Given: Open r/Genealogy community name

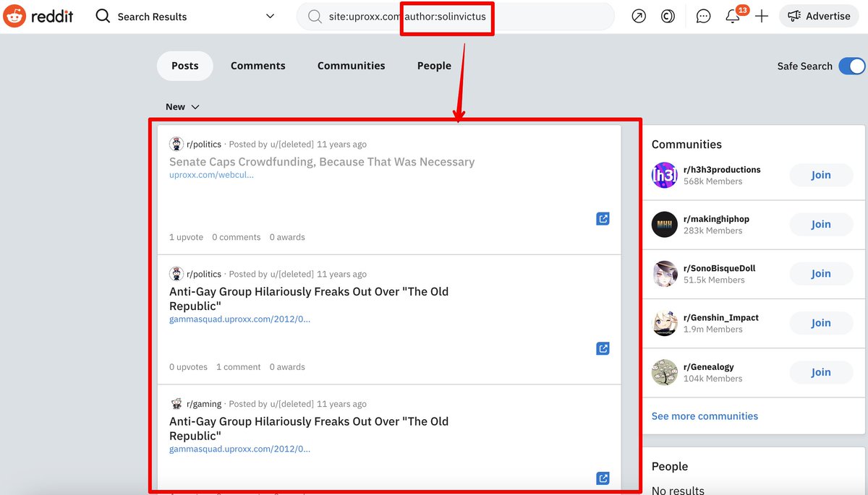Looking at the screenshot, I should 710,367.
